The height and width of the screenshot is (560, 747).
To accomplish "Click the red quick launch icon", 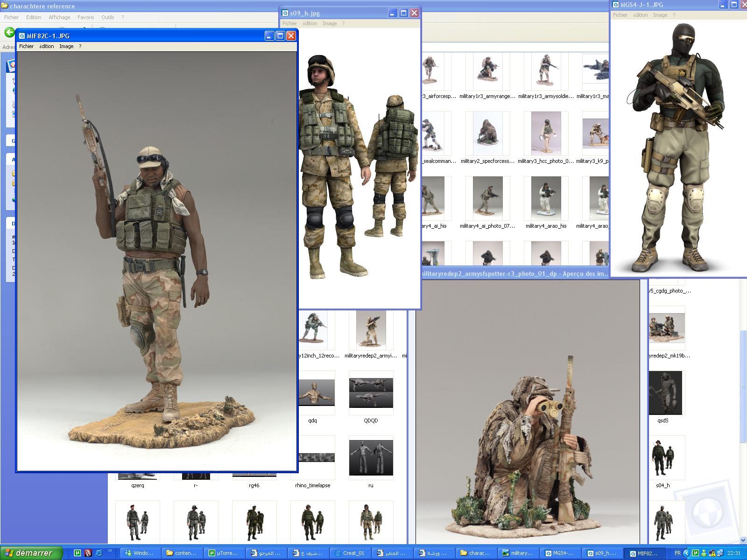I will (88, 553).
